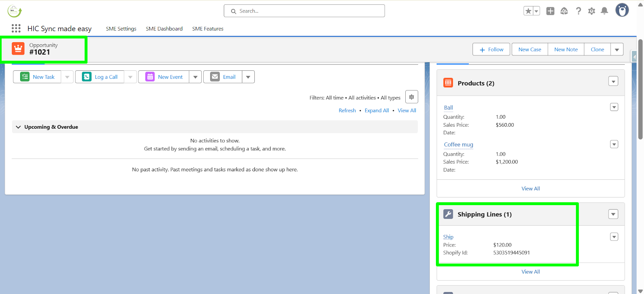Click the $120.00 shipping price value
The width and height of the screenshot is (644, 294).
pos(502,245)
